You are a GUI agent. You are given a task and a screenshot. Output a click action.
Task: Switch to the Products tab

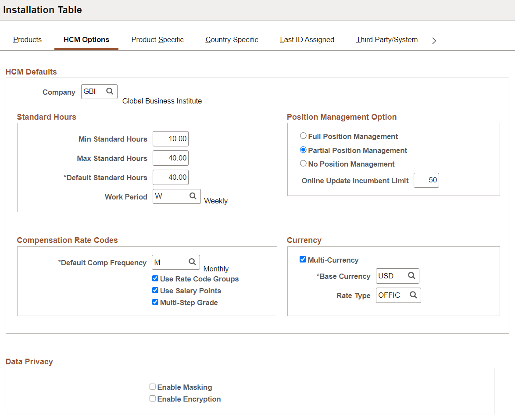27,39
